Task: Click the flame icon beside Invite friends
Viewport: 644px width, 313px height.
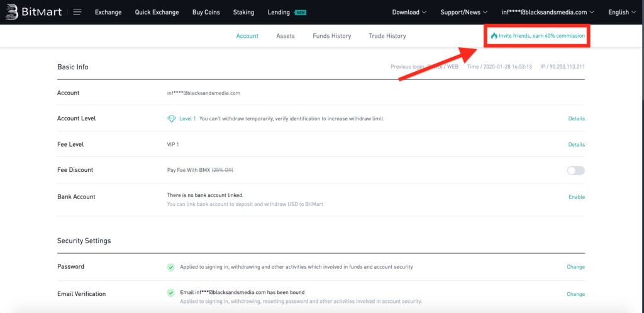Action: coord(494,36)
